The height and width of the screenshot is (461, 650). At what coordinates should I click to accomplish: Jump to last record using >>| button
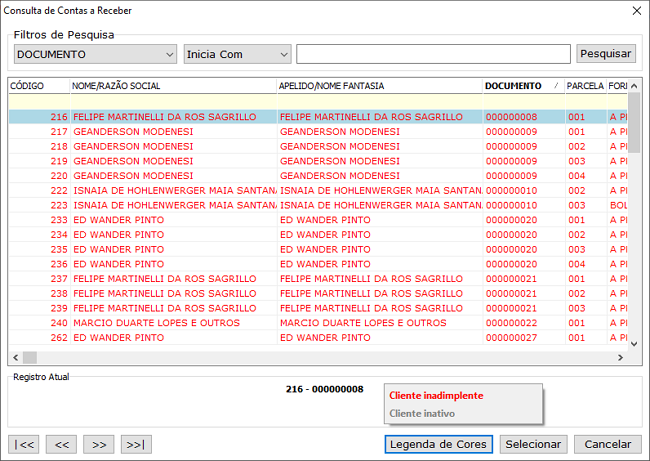click(135, 444)
